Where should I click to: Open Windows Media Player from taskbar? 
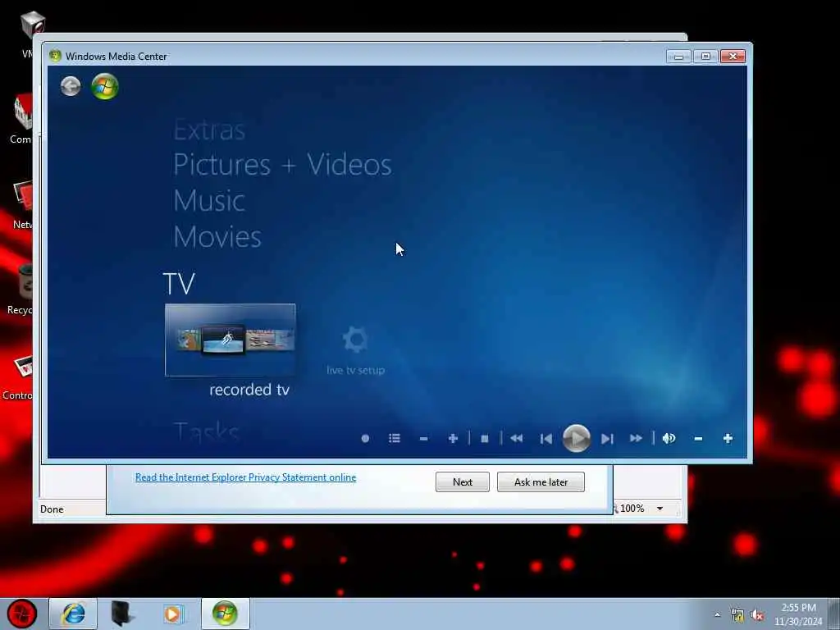click(x=172, y=614)
